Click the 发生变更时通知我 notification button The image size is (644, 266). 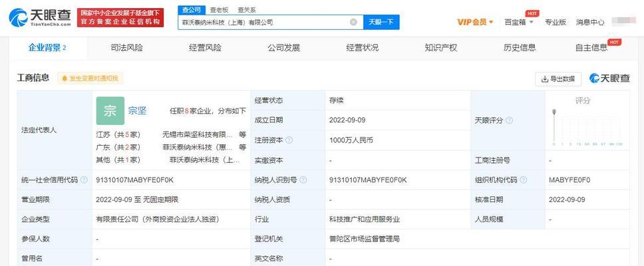[90, 78]
